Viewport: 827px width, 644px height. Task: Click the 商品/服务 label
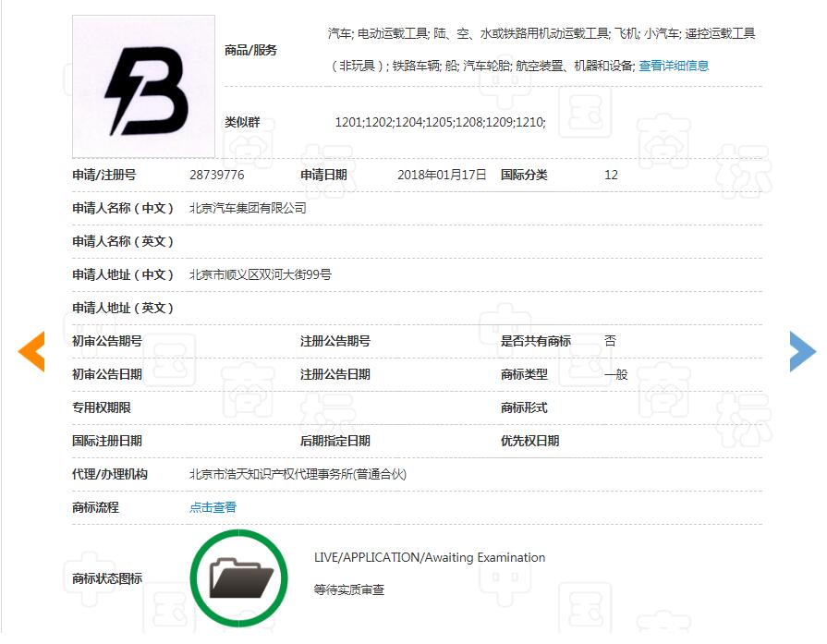click(x=250, y=50)
